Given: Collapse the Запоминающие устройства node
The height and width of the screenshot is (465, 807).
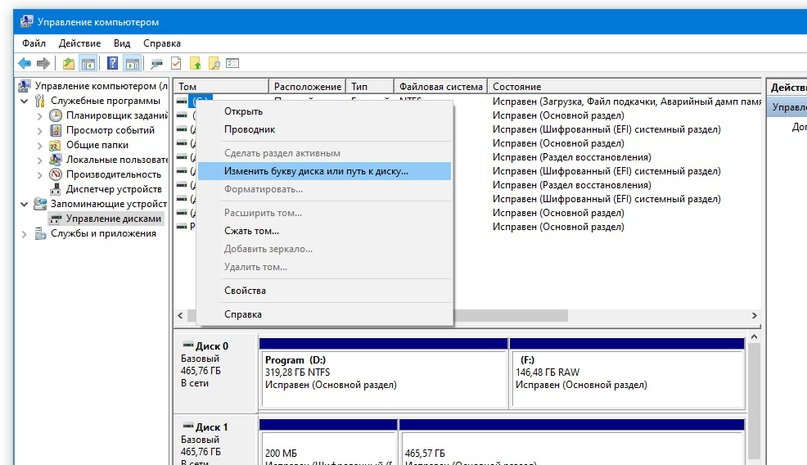Looking at the screenshot, I should coord(24,204).
